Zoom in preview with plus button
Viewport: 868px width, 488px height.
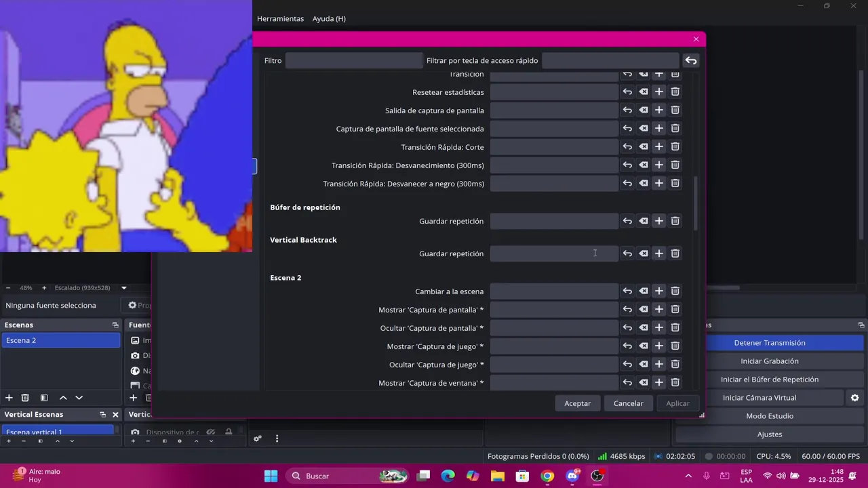coord(44,288)
